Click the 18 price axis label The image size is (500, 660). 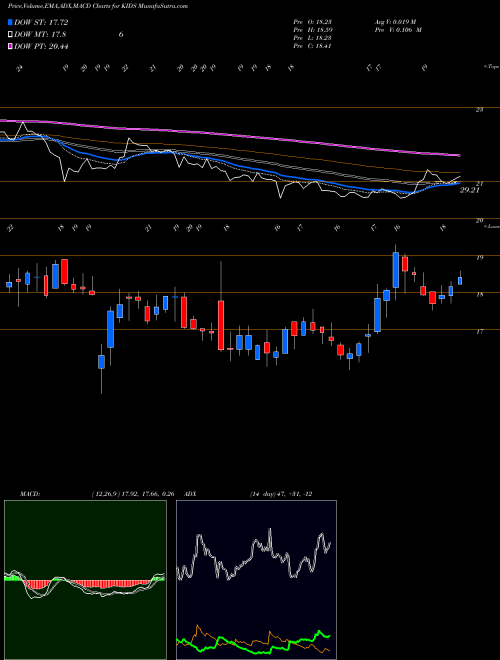click(x=479, y=295)
